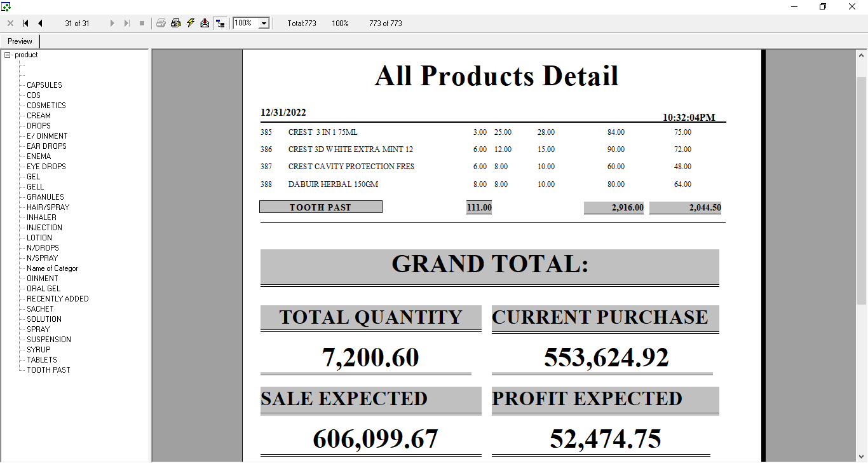Select CAPSULES in group tree
The width and height of the screenshot is (868, 463).
[44, 85]
